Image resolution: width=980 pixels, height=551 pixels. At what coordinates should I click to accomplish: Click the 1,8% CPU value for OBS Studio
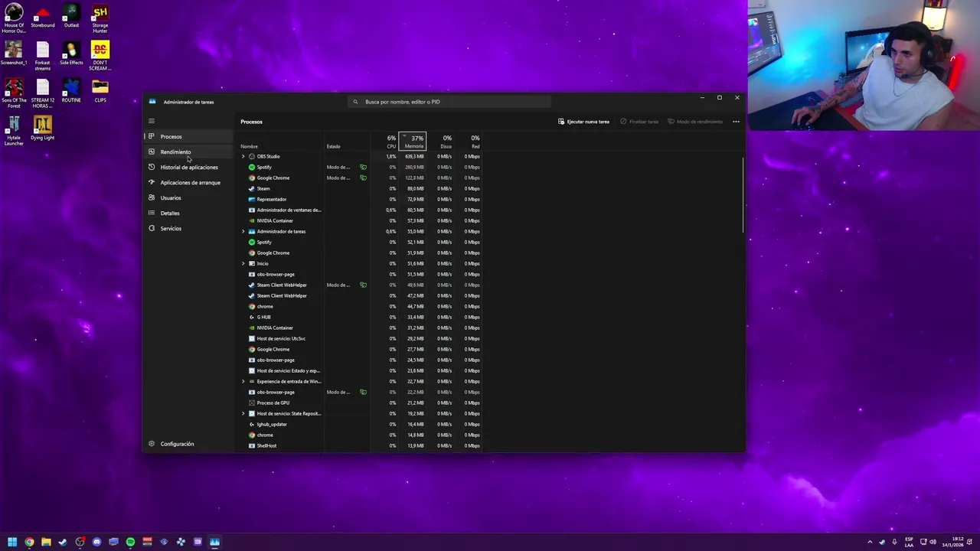pos(390,156)
